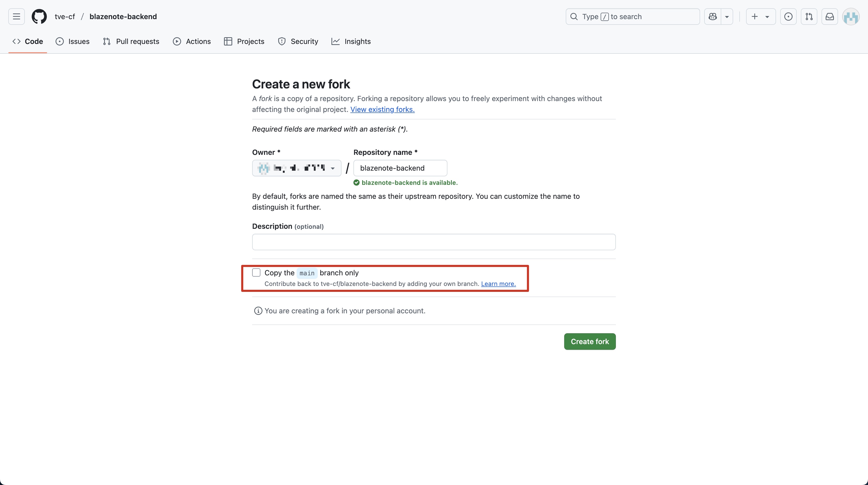Open the Issues dashboard icon in header

788,17
